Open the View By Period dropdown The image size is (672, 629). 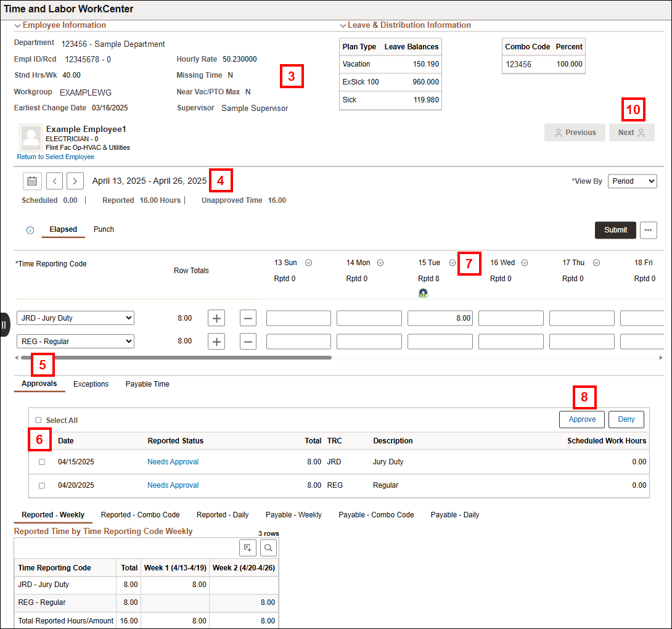pyautogui.click(x=632, y=181)
